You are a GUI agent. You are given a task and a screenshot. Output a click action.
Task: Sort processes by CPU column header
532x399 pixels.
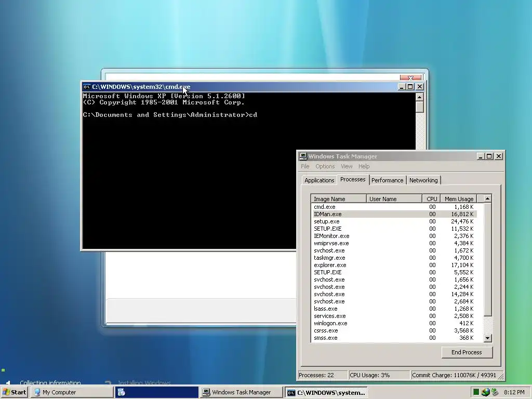(431, 199)
